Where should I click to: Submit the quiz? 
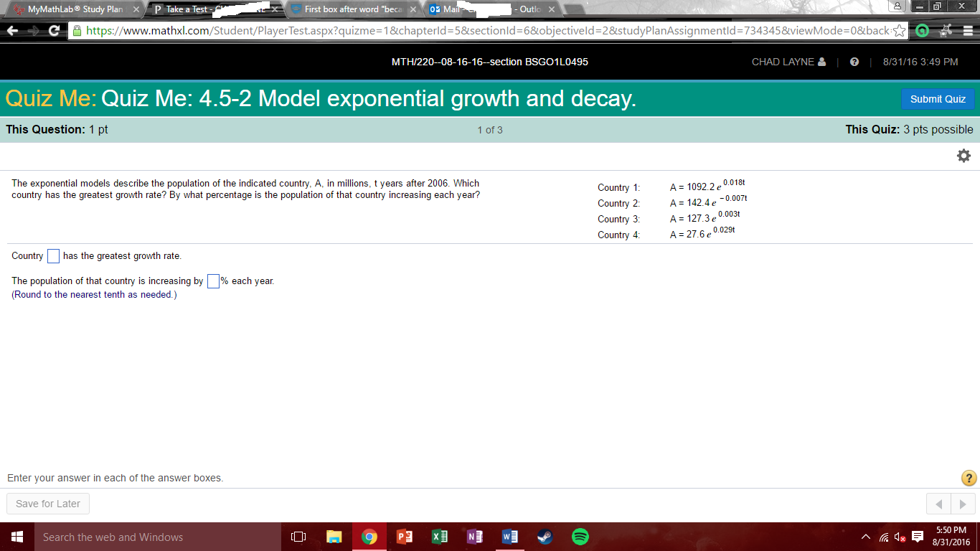tap(937, 99)
